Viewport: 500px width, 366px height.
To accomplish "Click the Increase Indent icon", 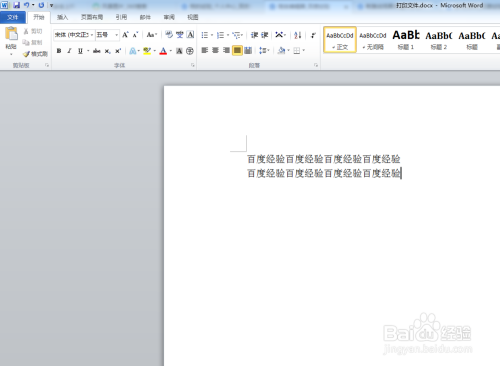I will tap(265, 35).
